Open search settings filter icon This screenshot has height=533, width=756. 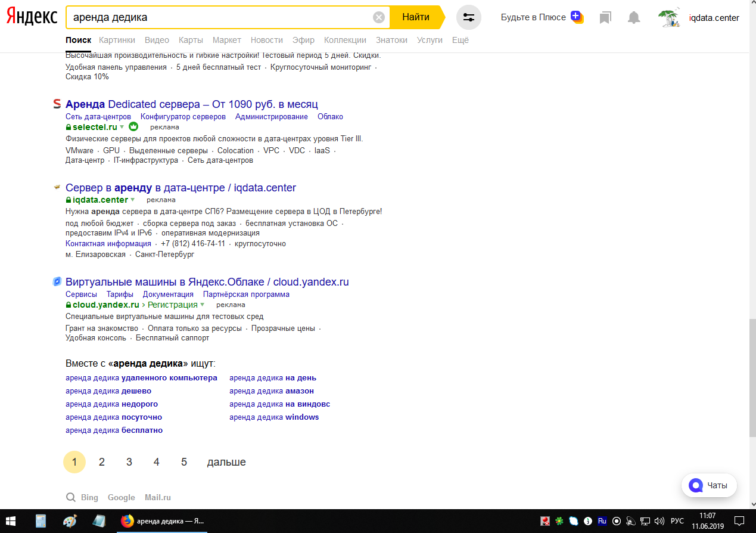[x=468, y=17]
